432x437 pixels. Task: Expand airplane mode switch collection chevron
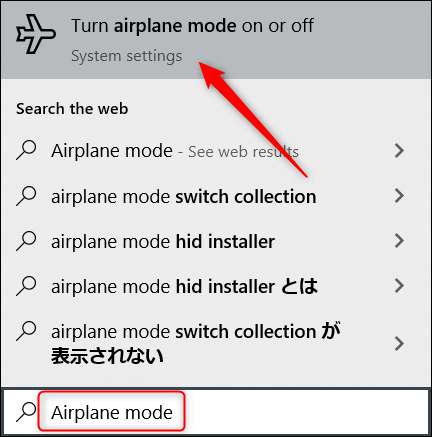(399, 196)
